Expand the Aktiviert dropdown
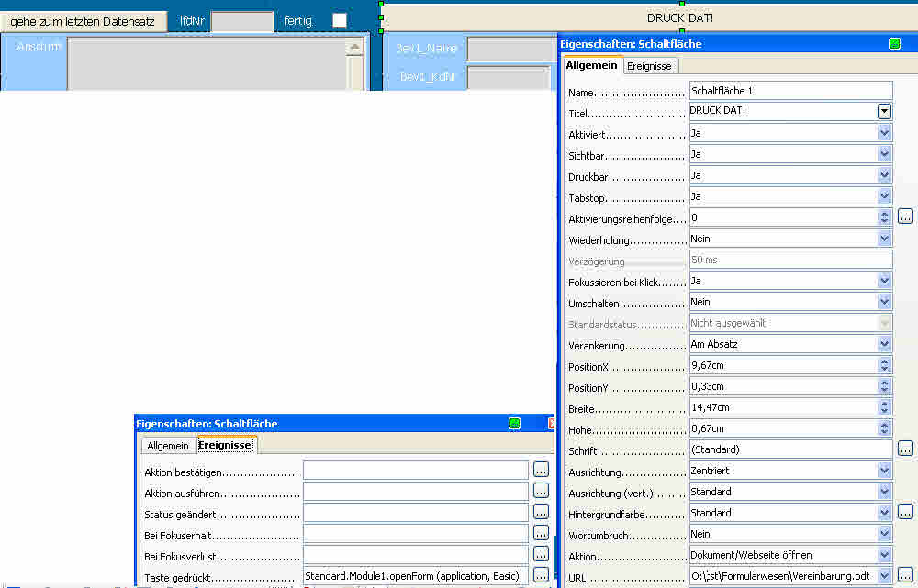 coord(884,133)
